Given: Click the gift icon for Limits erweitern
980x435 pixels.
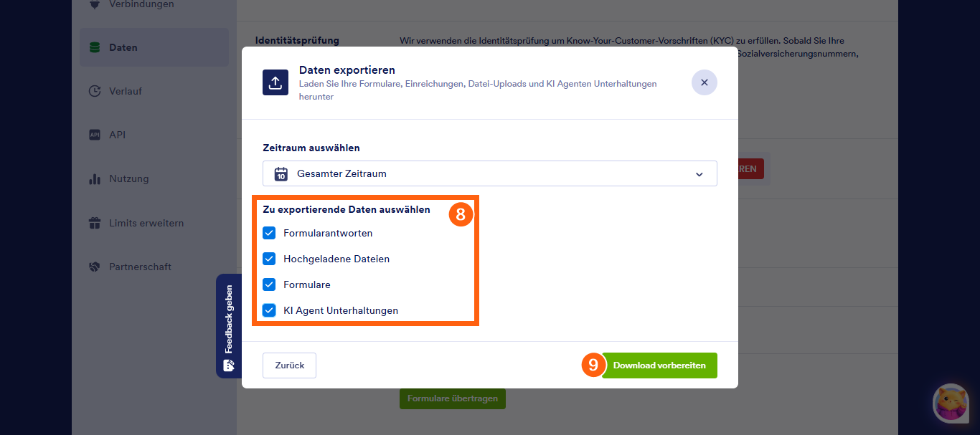Looking at the screenshot, I should (94, 223).
